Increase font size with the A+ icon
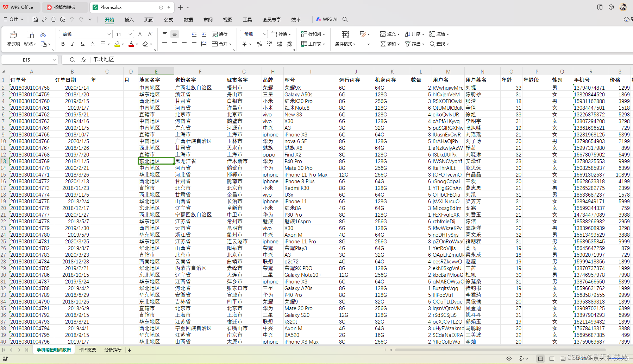This screenshot has width=633, height=364. [x=141, y=34]
